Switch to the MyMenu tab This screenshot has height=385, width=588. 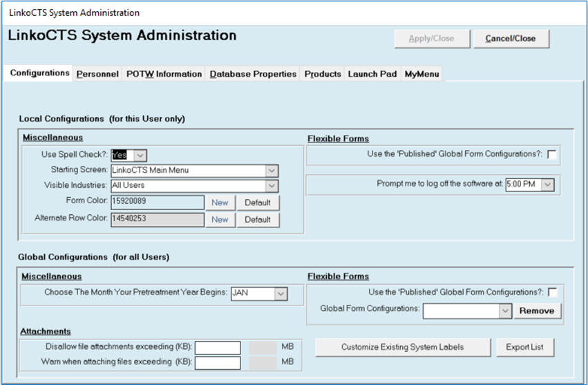point(422,74)
